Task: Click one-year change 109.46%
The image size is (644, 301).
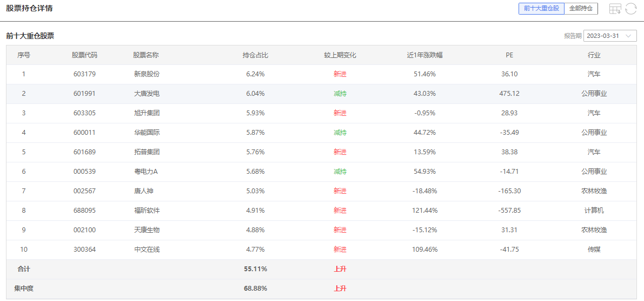Action: point(424,249)
